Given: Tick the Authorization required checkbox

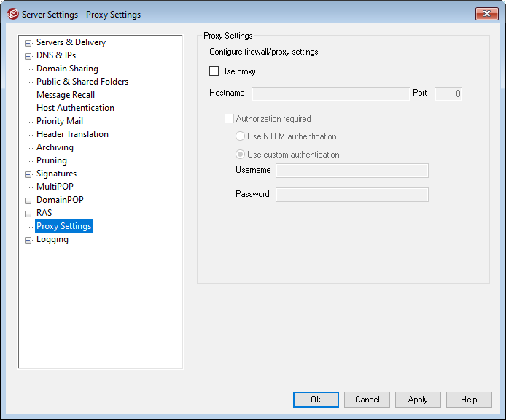Looking at the screenshot, I should [x=230, y=119].
